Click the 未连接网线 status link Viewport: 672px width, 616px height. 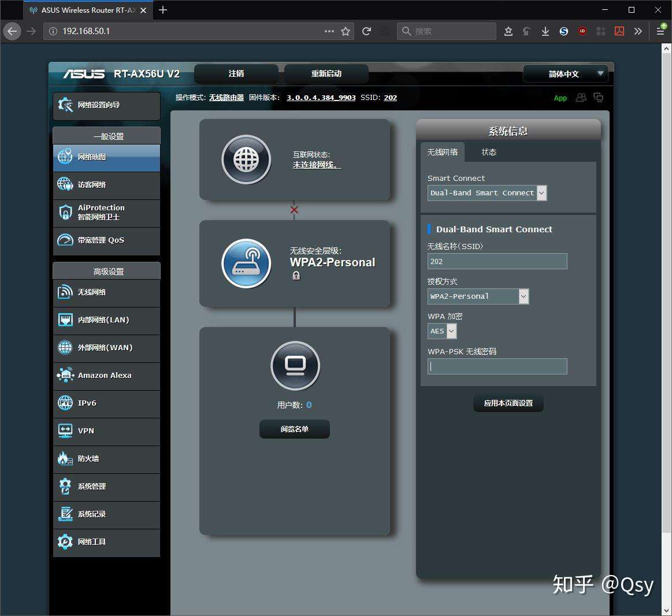(x=317, y=165)
